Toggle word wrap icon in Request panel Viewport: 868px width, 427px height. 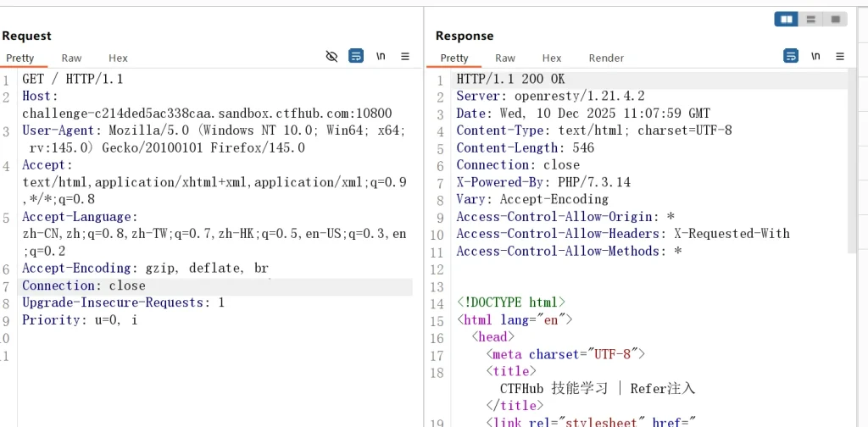click(357, 56)
